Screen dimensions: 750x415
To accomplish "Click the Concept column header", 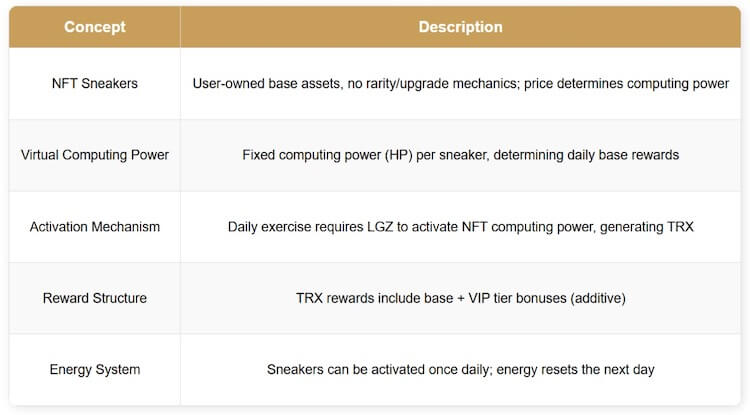I will 94,27.
